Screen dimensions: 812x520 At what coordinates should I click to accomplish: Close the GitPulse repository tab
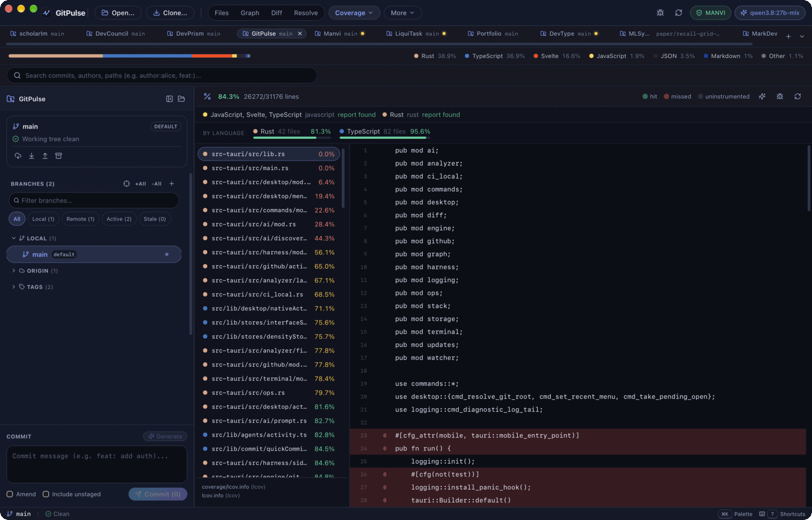[300, 34]
